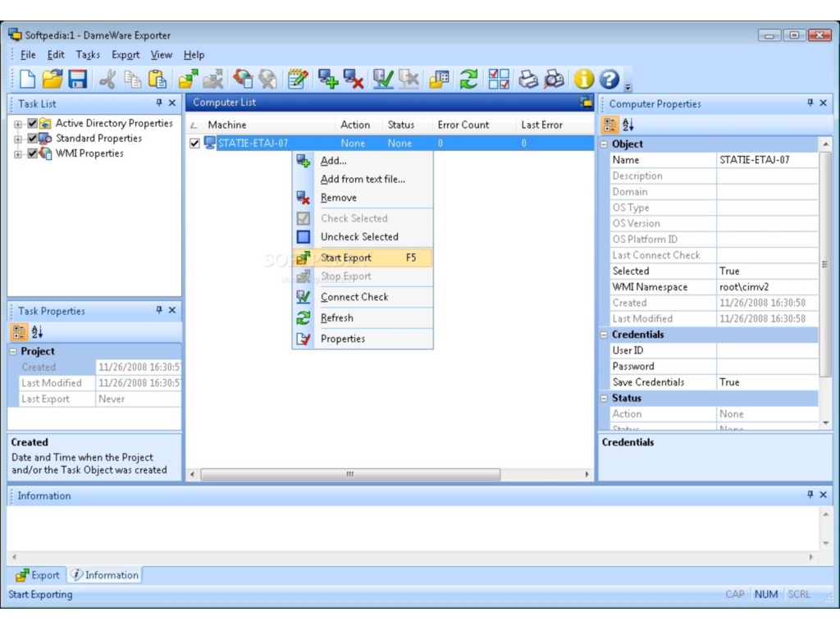Uncheck the Active Directory Properties checkbox
Viewport: 840px width, 630px height.
coord(33,123)
